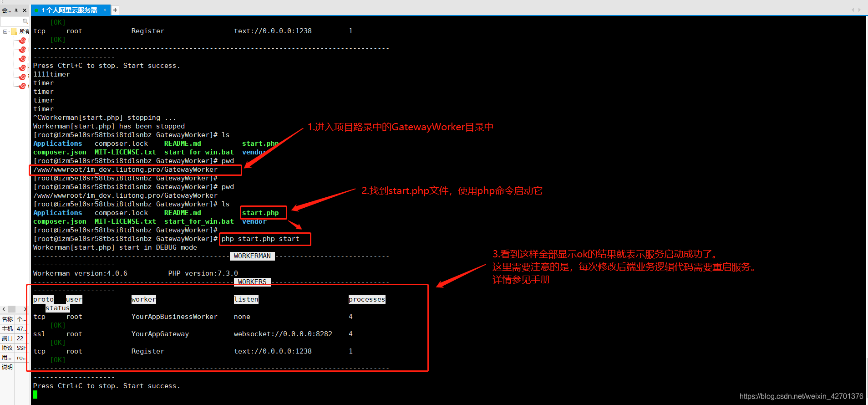Image resolution: width=868 pixels, height=405 pixels.
Task: Select the 协议 property label
Action: [x=7, y=348]
